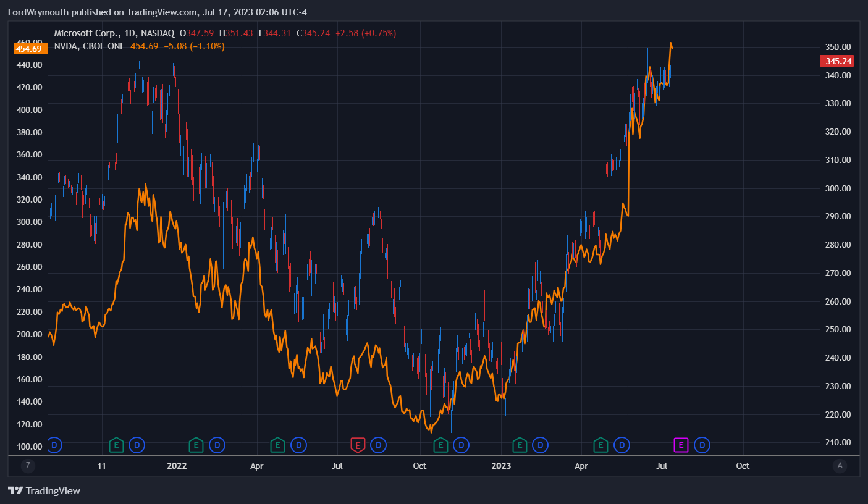Open dividend marker next to Apr 2023 earnings marker

pos(622,444)
